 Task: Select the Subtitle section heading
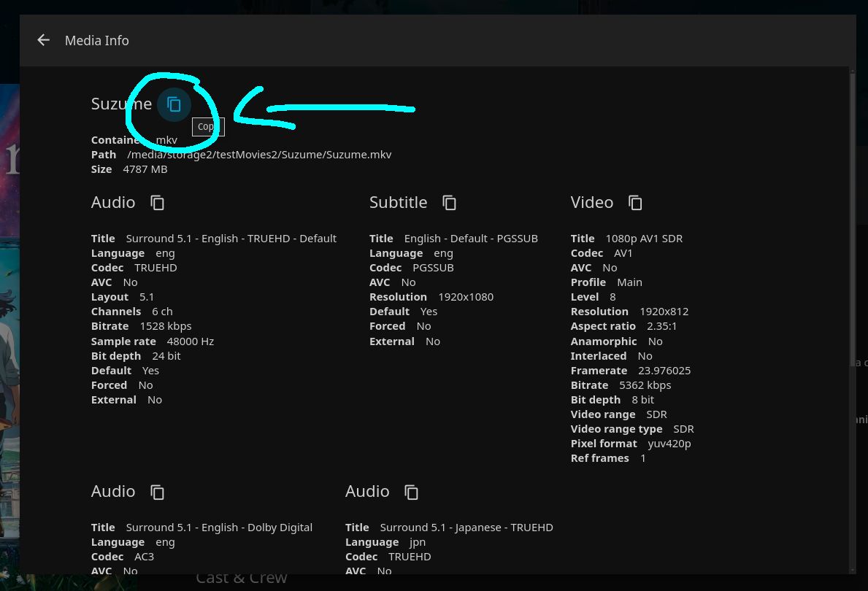pyautogui.click(x=398, y=203)
